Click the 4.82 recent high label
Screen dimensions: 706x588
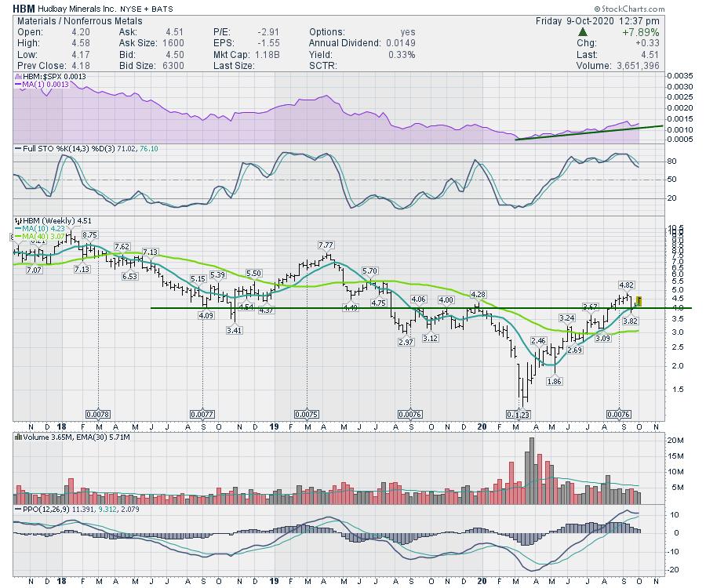[626, 285]
